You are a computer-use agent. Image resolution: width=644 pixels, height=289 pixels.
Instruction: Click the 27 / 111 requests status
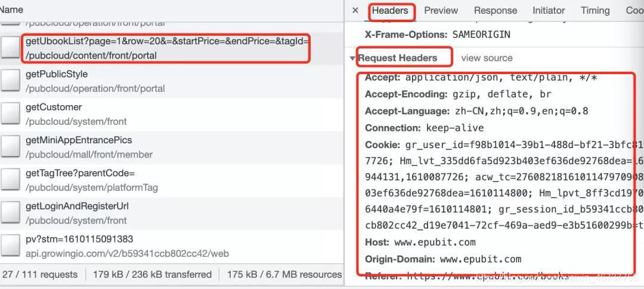pyautogui.click(x=40, y=275)
